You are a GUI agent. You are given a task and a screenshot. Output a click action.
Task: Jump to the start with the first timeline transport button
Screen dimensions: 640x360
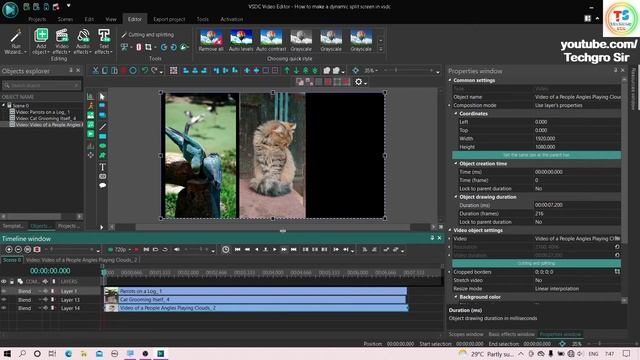(x=238, y=249)
